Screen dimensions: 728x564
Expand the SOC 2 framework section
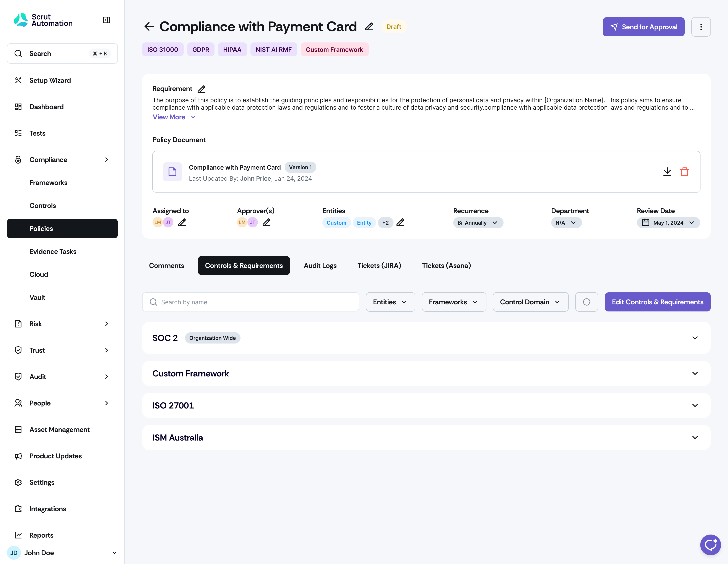coord(695,338)
